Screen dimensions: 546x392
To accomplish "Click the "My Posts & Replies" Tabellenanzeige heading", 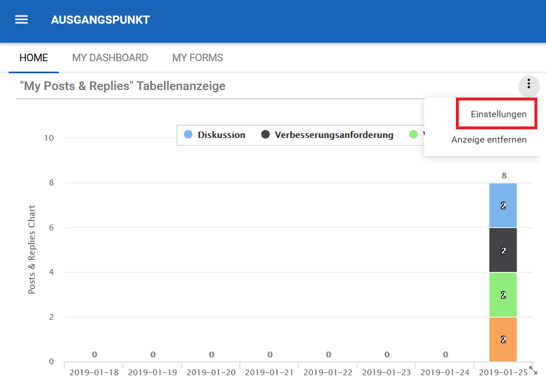I will coord(122,86).
